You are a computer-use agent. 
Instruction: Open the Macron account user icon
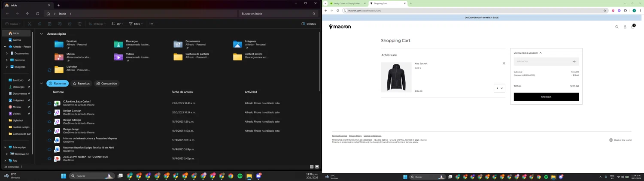tap(625, 27)
